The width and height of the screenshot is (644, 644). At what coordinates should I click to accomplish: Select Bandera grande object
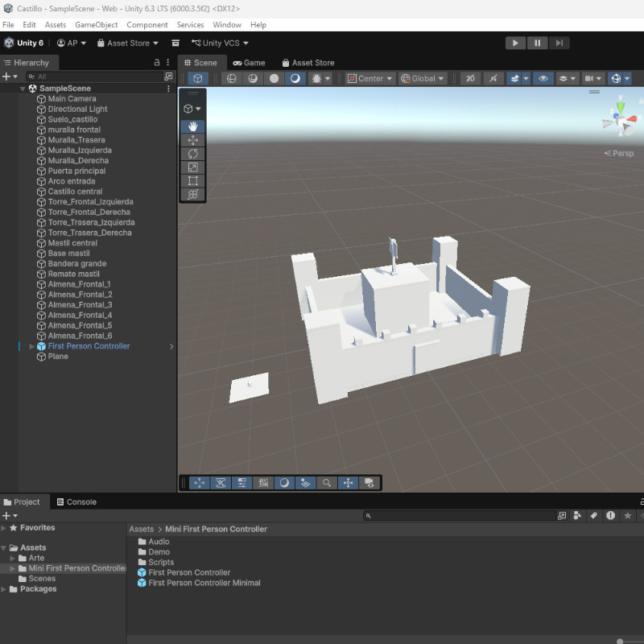(x=77, y=264)
